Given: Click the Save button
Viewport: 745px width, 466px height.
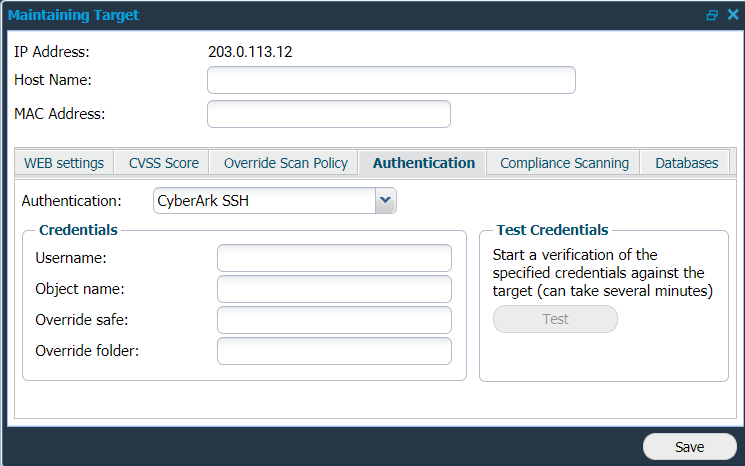Looking at the screenshot, I should click(x=689, y=447).
